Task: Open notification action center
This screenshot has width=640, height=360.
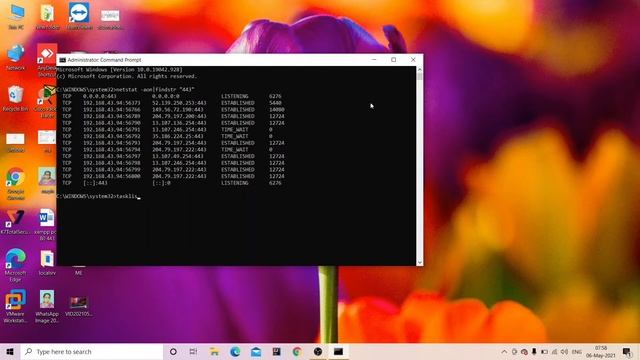Action: pos(627,351)
